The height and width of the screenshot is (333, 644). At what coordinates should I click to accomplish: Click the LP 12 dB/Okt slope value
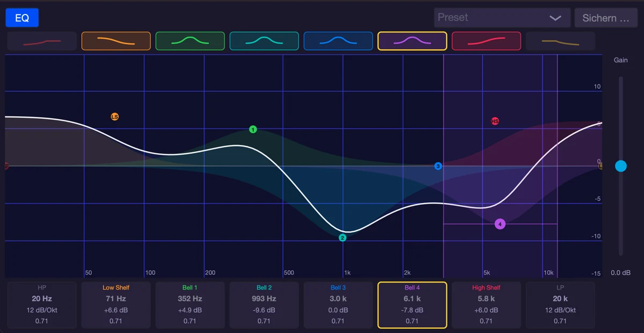(560, 310)
